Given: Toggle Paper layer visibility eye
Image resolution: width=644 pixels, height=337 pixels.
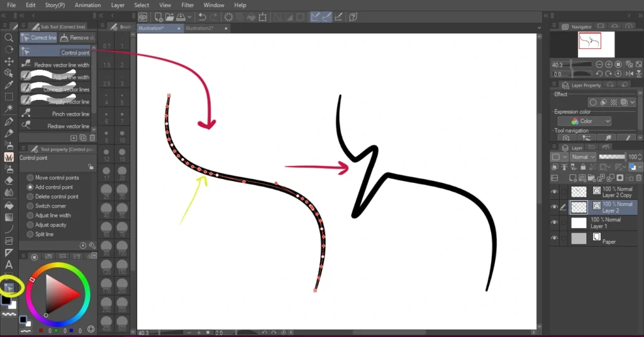Looking at the screenshot, I should click(555, 238).
